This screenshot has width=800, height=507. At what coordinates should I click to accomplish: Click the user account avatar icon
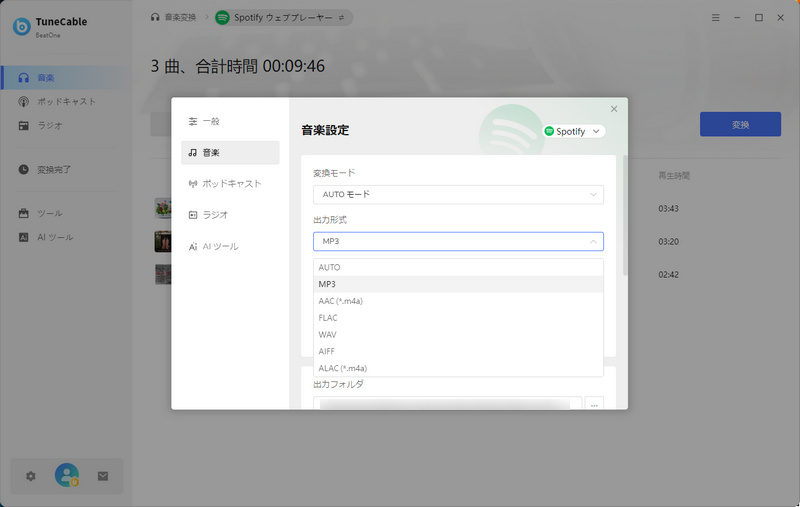point(67,475)
